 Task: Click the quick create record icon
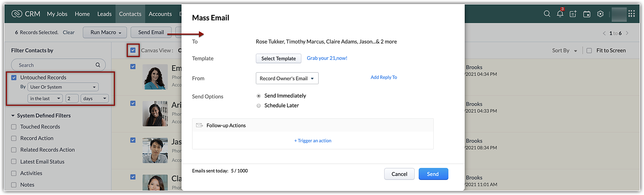pyautogui.click(x=573, y=14)
